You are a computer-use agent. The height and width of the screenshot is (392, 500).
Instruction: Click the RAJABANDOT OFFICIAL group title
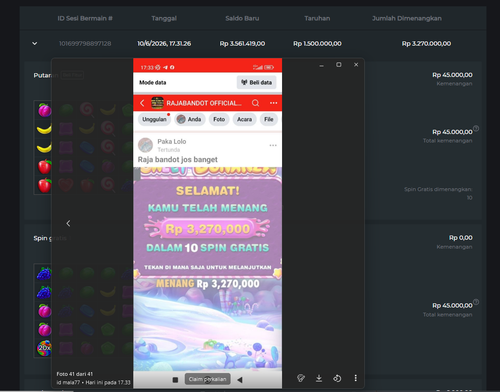pyautogui.click(x=204, y=103)
